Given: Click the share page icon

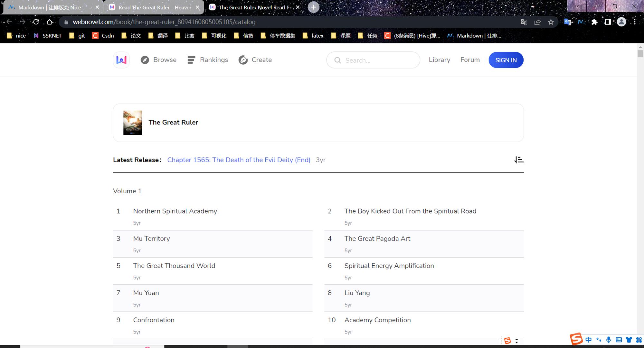Looking at the screenshot, I should [x=537, y=22].
